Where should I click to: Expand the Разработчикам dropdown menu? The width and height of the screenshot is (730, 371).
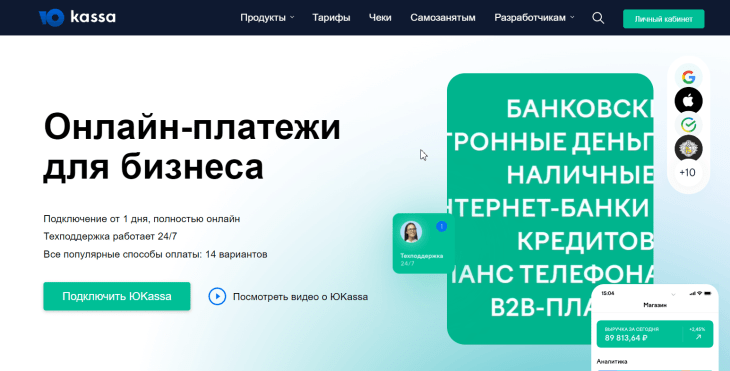(x=534, y=18)
